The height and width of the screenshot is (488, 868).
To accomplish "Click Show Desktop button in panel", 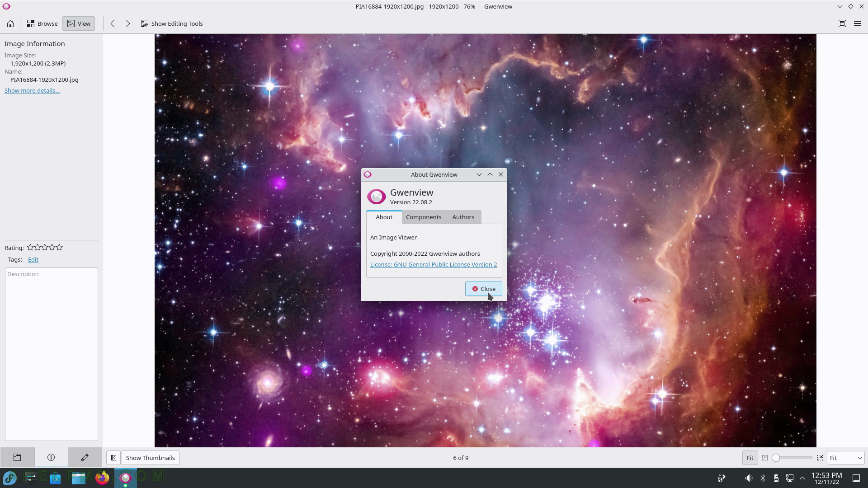I will coord(856,478).
